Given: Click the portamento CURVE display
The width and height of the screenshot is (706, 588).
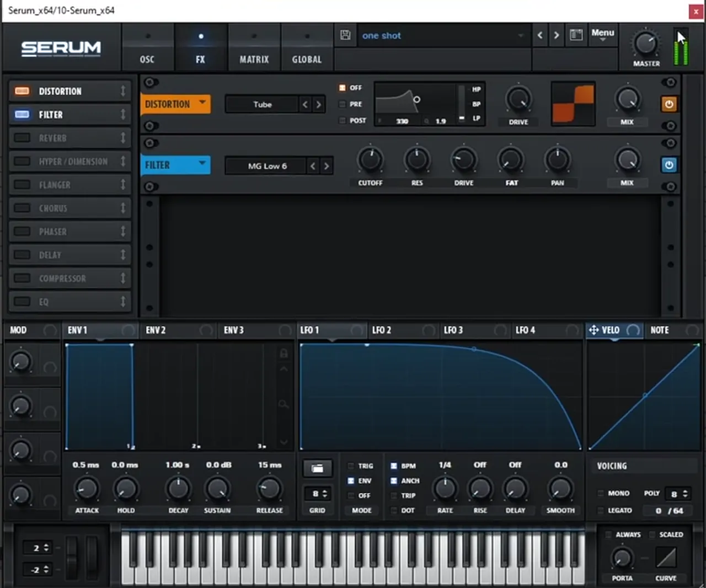Looking at the screenshot, I should (x=666, y=558).
